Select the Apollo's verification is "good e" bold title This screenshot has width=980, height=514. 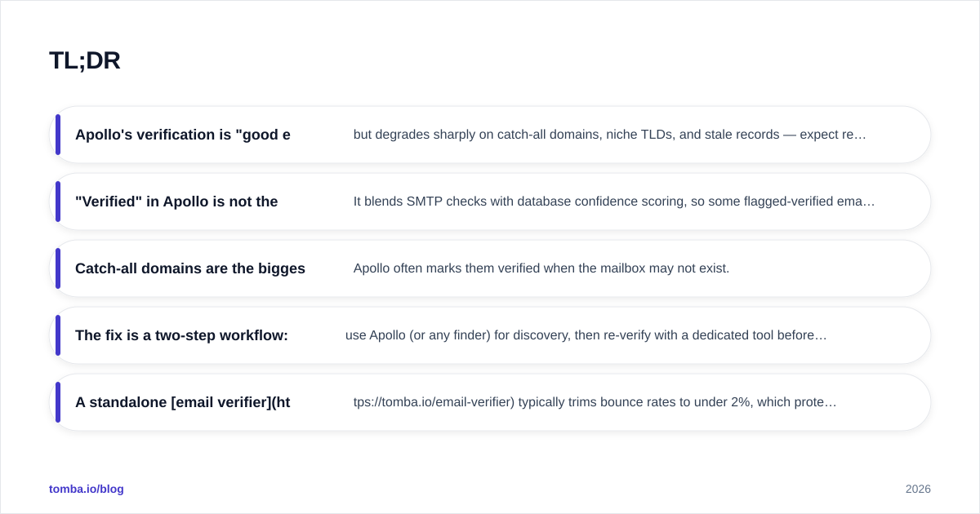[x=183, y=135]
